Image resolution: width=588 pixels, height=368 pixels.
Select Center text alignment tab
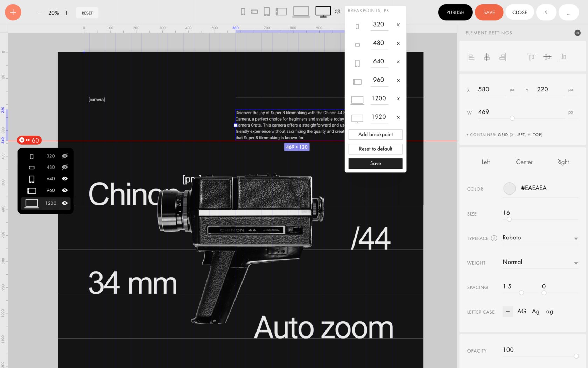tap(524, 162)
